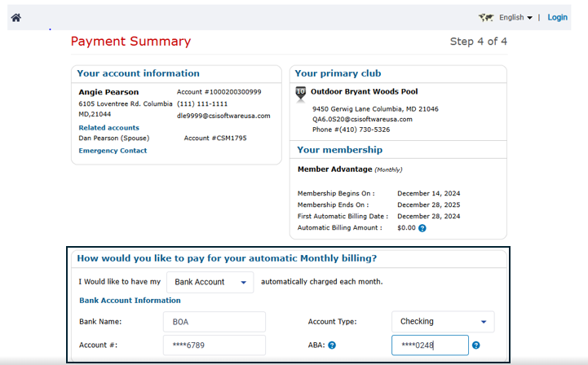This screenshot has width=588, height=365.
Task: Click the December 28, 2025 end date
Action: point(429,205)
